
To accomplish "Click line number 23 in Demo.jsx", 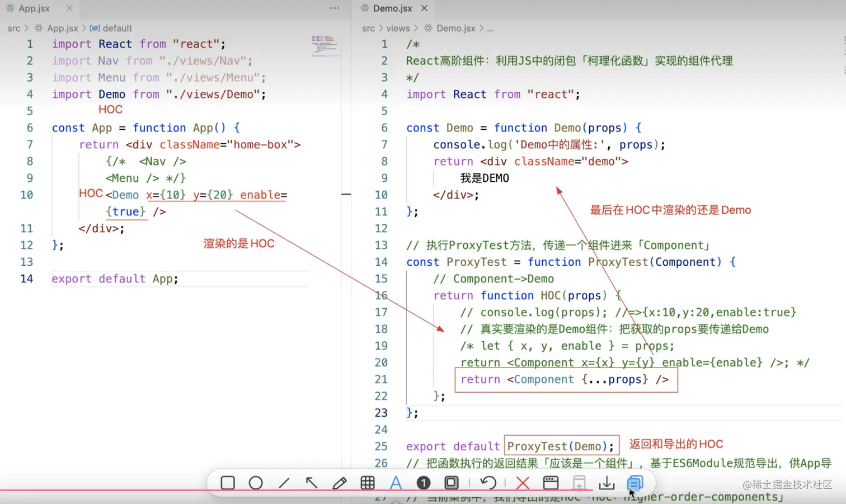I will (381, 413).
